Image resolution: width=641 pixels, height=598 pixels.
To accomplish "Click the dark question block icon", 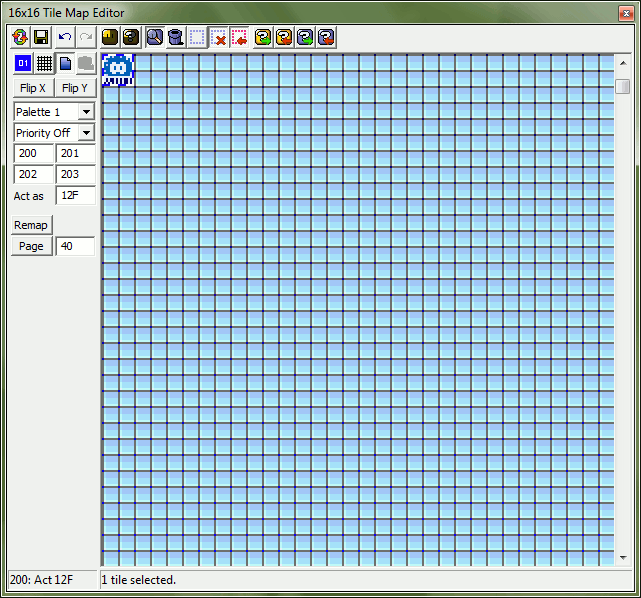I will (x=131, y=38).
